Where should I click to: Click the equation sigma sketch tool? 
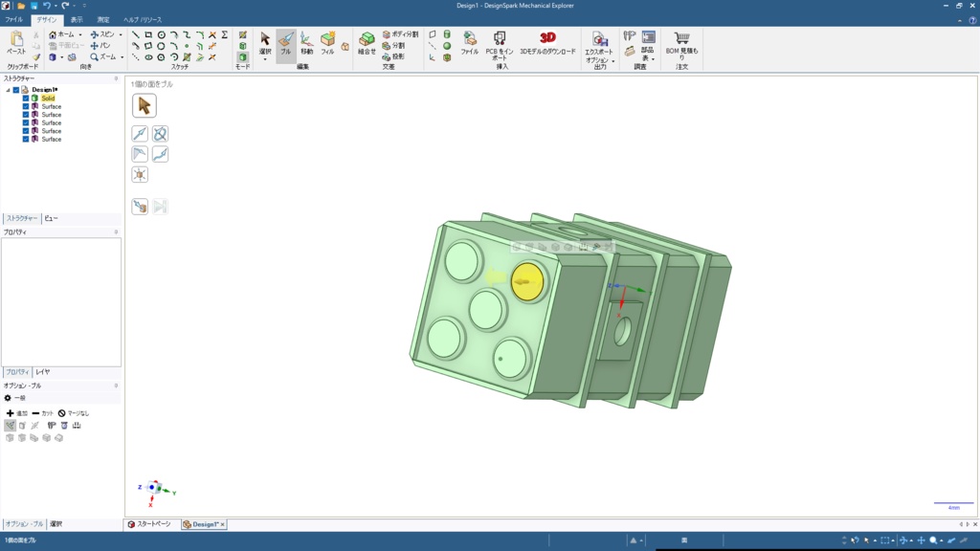click(x=225, y=35)
